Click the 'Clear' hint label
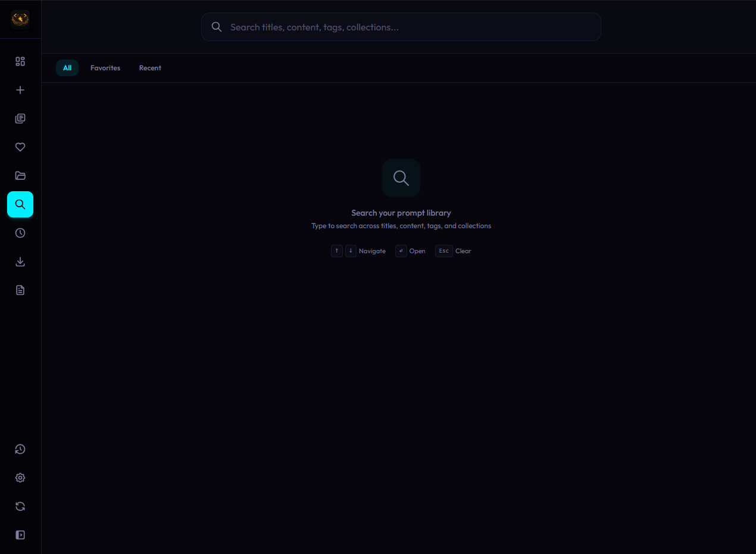Image resolution: width=756 pixels, height=554 pixels. tap(463, 251)
